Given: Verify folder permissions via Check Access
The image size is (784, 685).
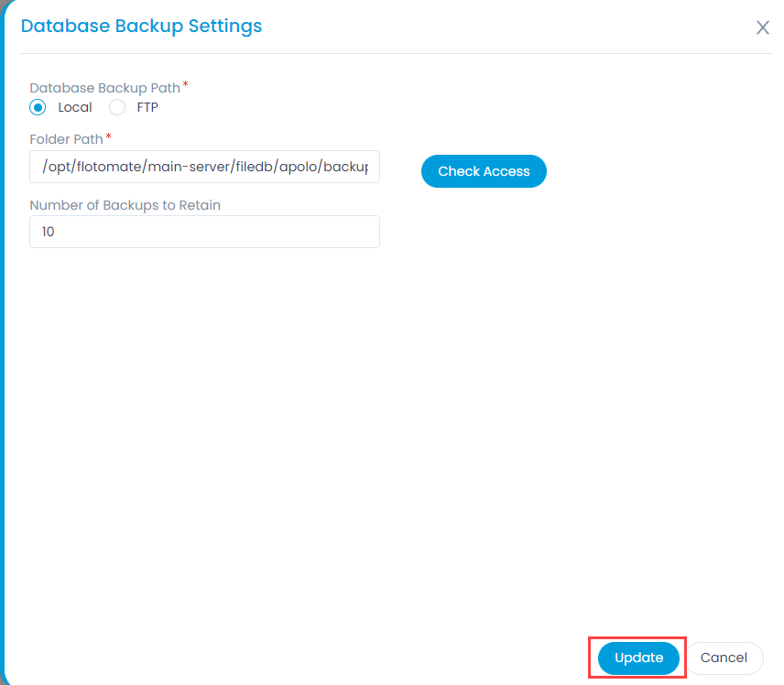Looking at the screenshot, I should click(484, 171).
